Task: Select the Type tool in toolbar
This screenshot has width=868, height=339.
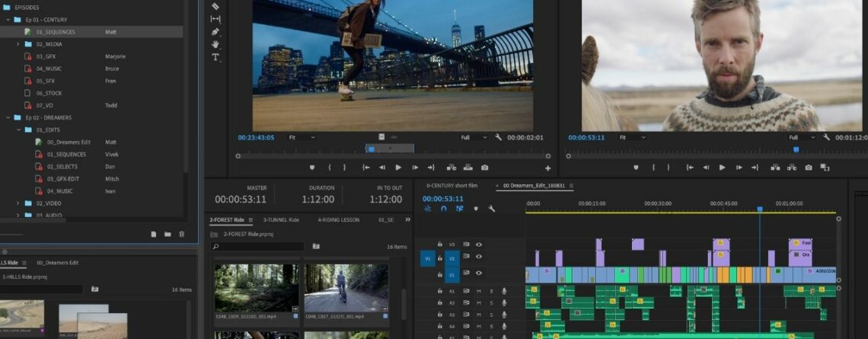Action: tap(215, 57)
